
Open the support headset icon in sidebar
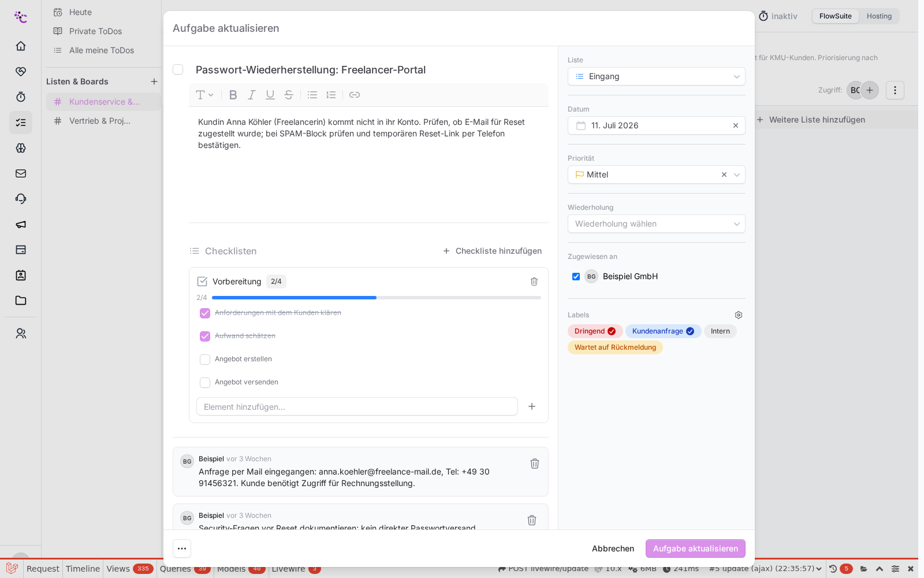[x=21, y=199]
